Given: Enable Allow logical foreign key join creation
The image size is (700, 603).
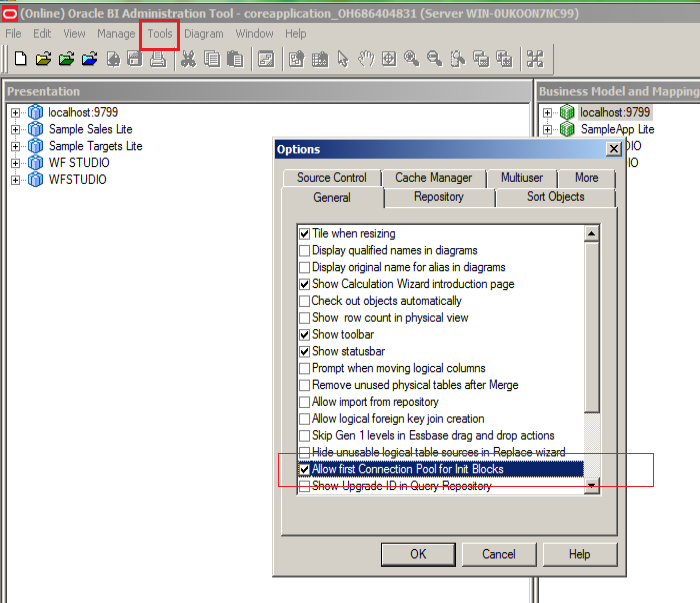Looking at the screenshot, I should [304, 419].
